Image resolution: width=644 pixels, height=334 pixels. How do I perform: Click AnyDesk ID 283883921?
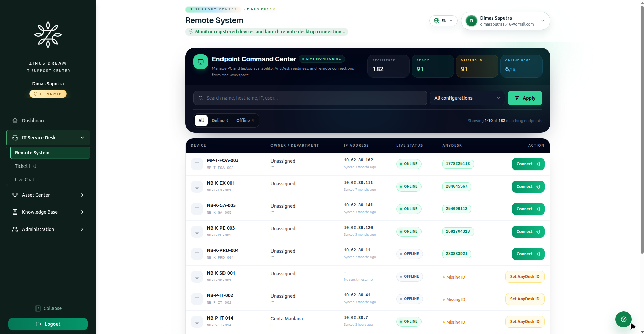456,254
